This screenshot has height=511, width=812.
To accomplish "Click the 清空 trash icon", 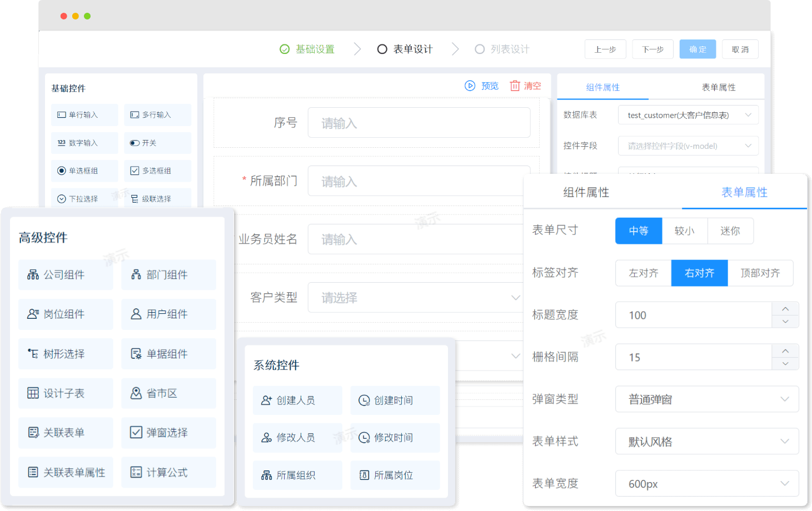I will (515, 86).
